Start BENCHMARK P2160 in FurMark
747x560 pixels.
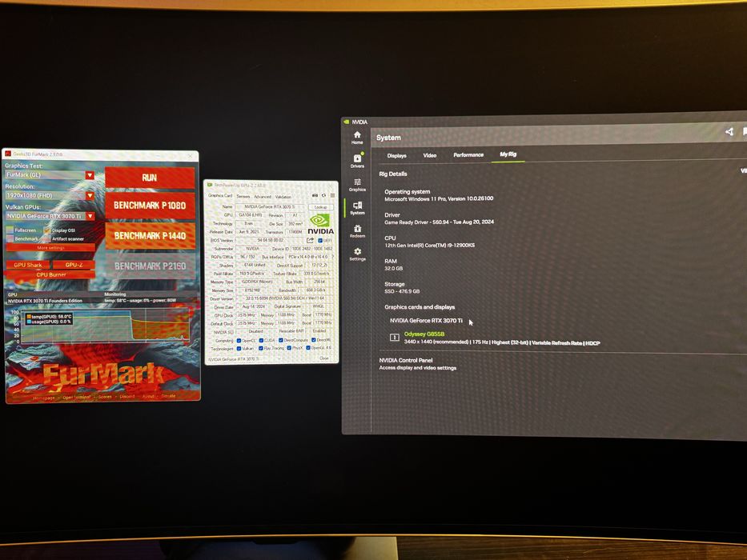pos(150,266)
